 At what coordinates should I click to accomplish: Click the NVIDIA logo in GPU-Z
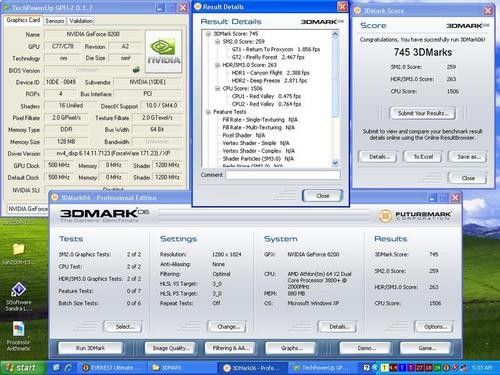click(x=164, y=51)
